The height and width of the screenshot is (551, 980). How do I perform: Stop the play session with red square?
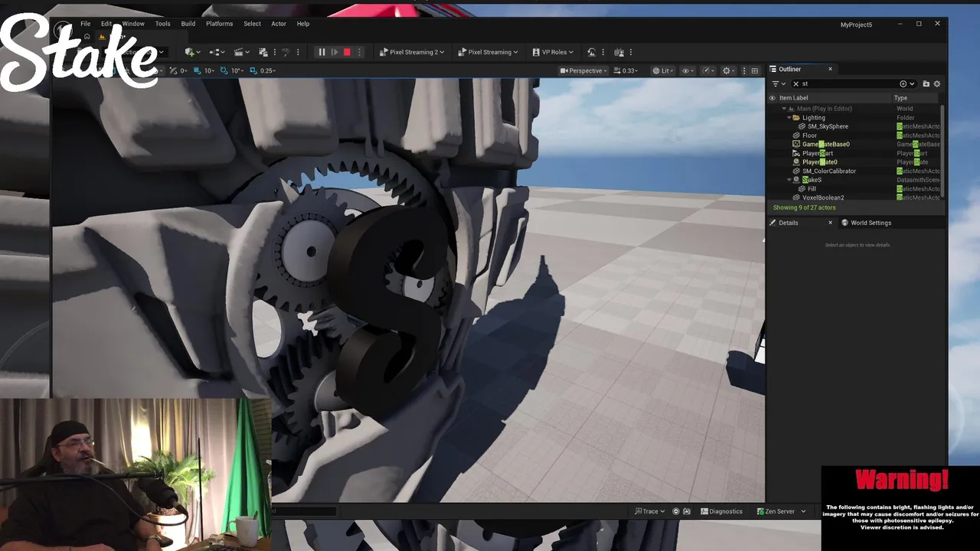pyautogui.click(x=347, y=52)
